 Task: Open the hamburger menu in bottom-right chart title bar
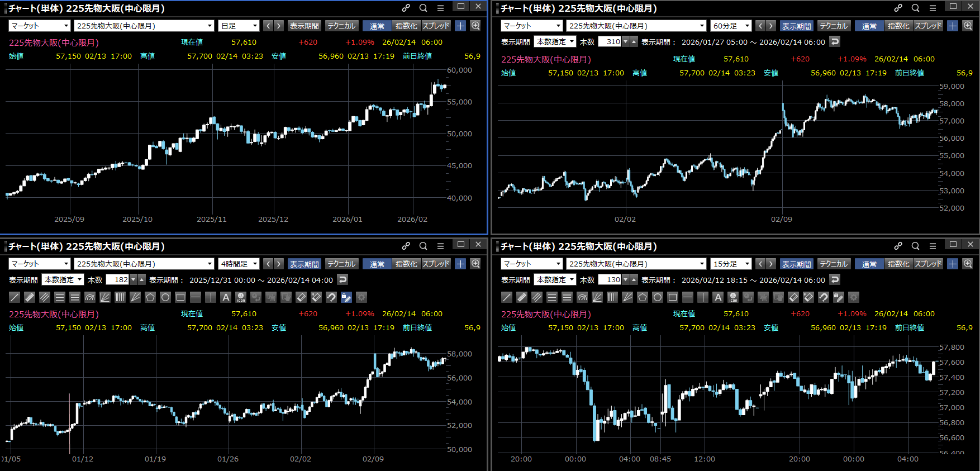[x=933, y=246]
